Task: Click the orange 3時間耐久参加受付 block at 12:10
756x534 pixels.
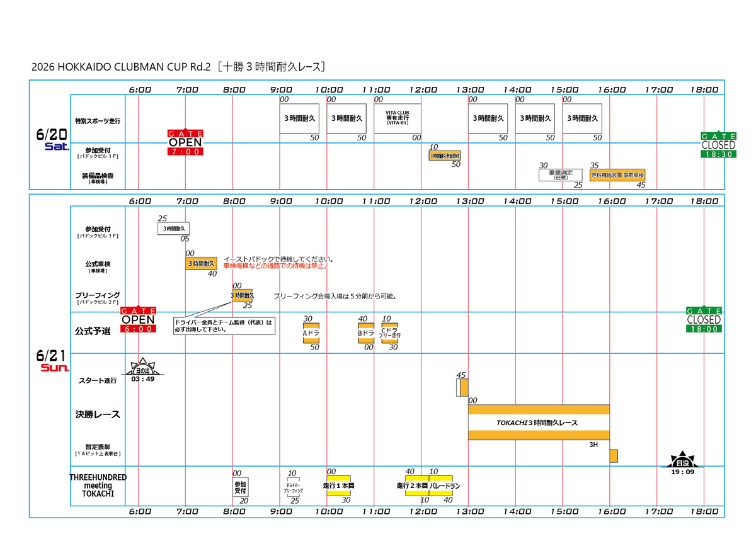Action: [x=445, y=155]
